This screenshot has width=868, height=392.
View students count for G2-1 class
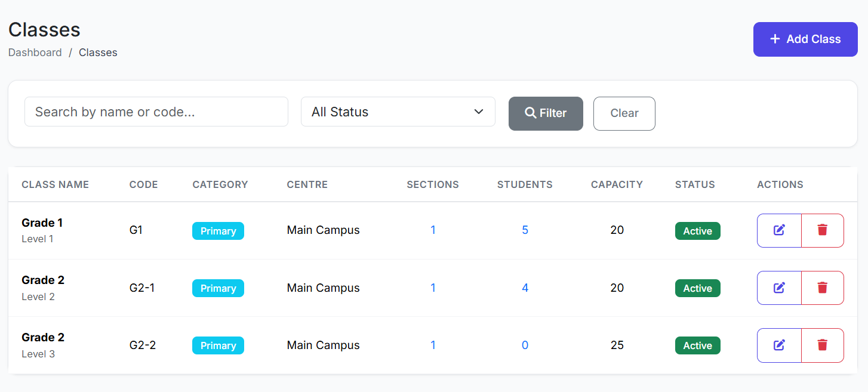pyautogui.click(x=525, y=288)
